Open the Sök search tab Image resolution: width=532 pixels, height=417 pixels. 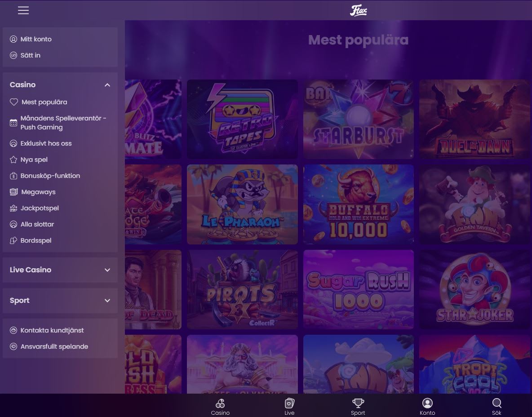pos(497,407)
